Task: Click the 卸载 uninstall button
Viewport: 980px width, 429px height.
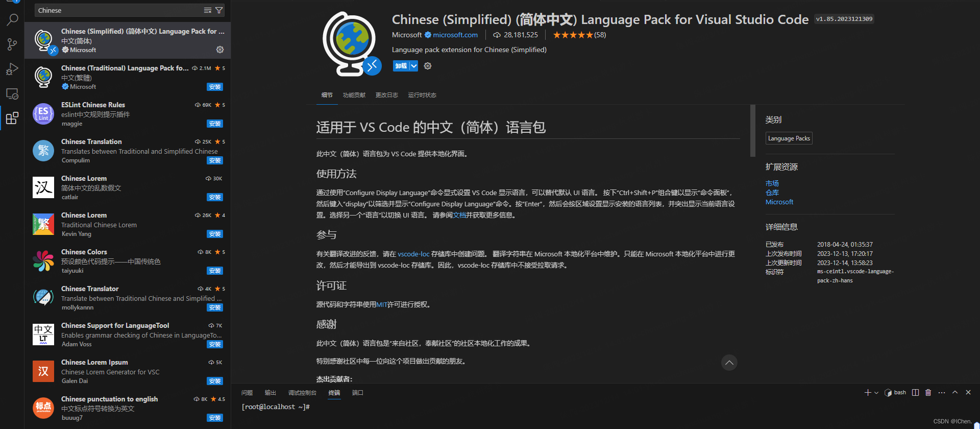Action: tap(401, 66)
